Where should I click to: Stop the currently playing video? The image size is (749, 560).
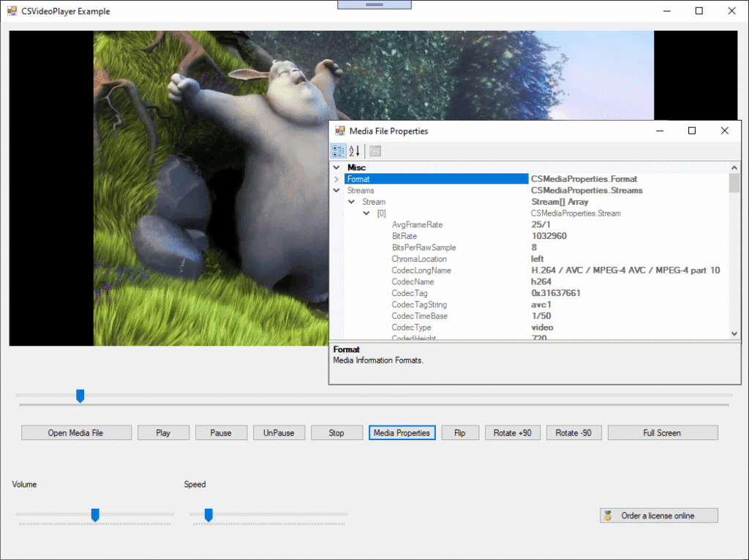336,432
